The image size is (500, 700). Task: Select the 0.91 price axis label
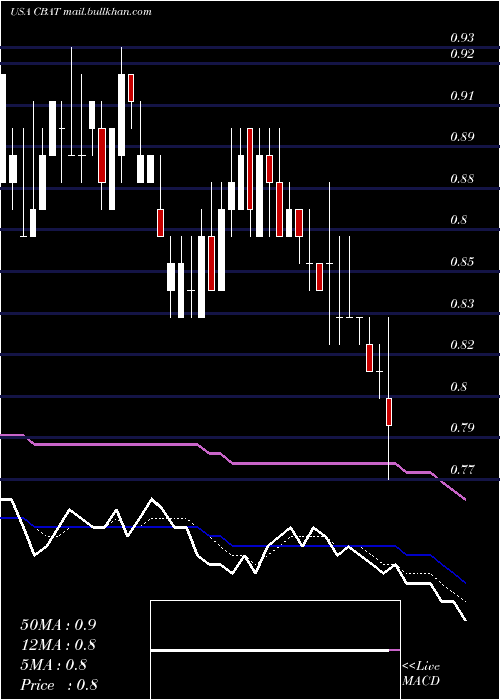click(462, 96)
